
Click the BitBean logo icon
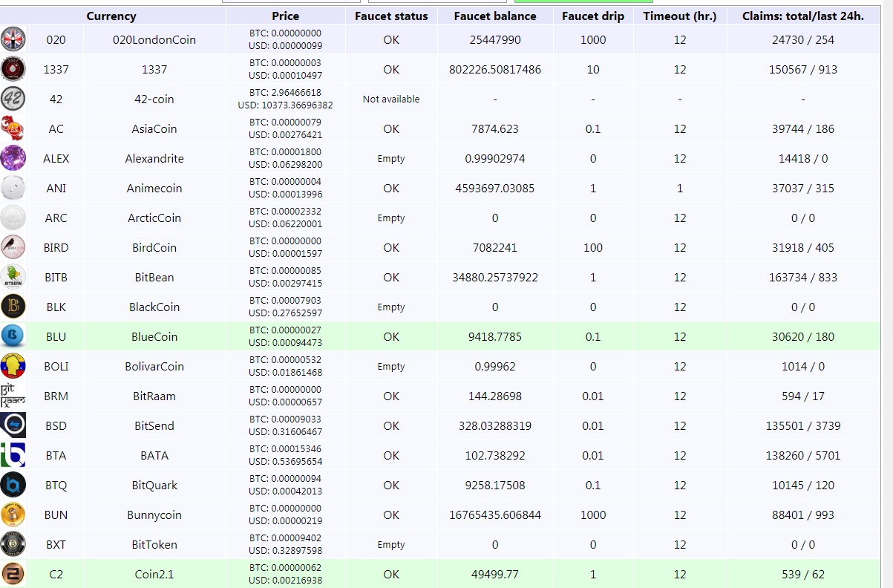[13, 277]
